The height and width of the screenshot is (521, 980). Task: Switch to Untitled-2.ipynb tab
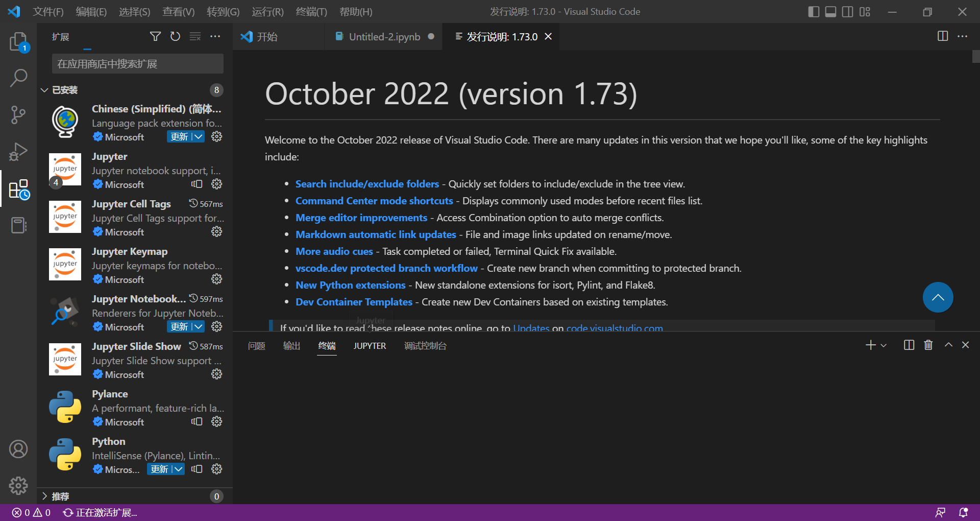pos(384,37)
